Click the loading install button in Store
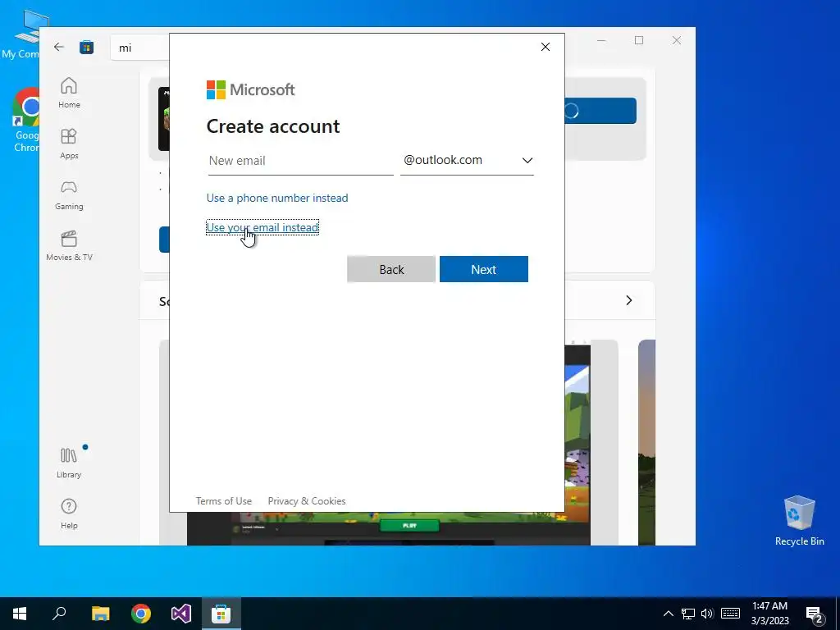Image resolution: width=840 pixels, height=630 pixels. click(x=600, y=111)
